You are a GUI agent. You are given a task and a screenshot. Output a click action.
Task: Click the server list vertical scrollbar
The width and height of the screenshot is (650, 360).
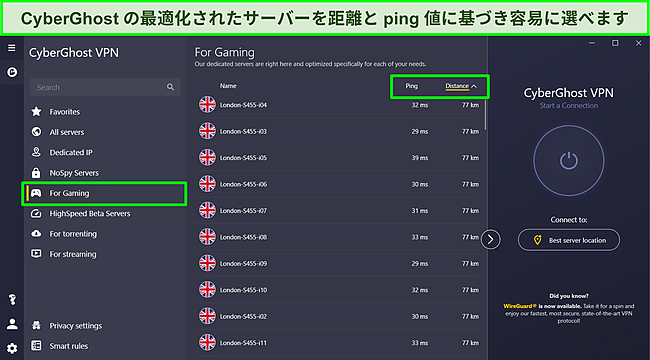click(485, 114)
